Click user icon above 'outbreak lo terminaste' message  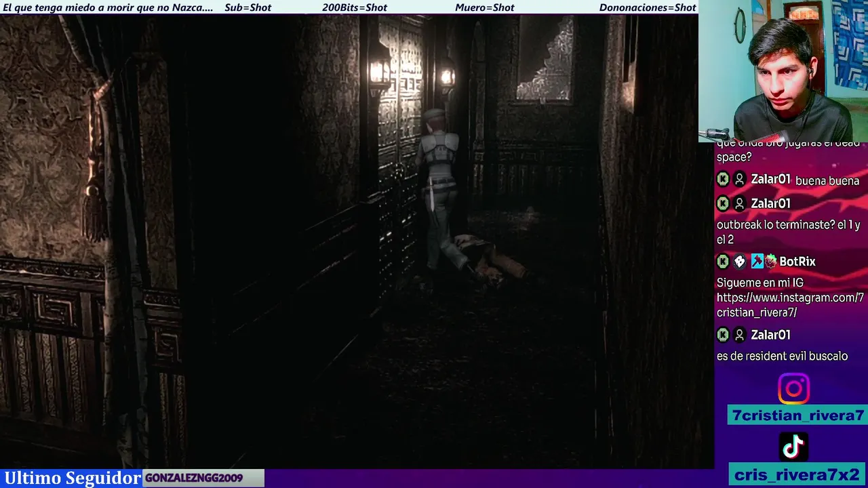(x=740, y=203)
